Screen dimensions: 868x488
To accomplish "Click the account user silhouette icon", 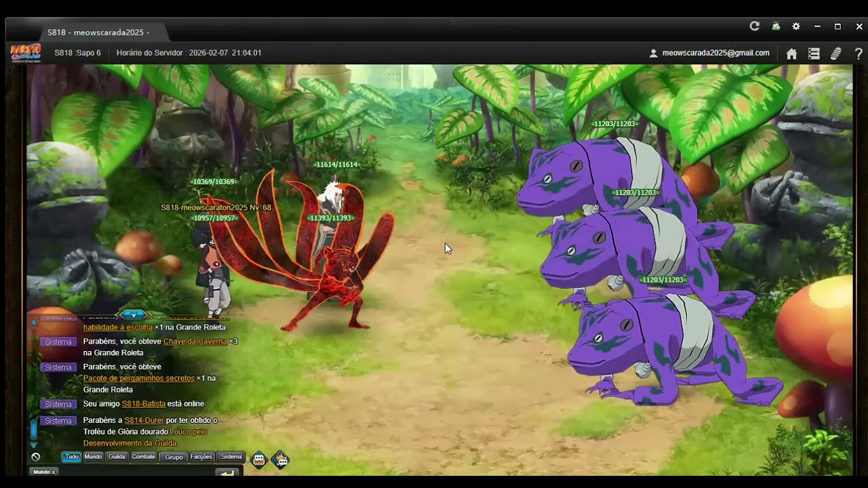I will 653,53.
